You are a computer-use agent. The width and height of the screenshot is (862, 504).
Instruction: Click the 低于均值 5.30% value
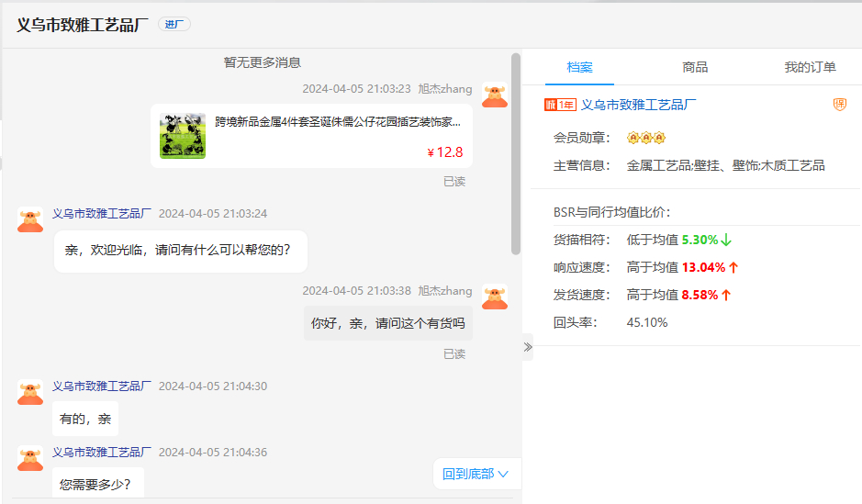pos(672,240)
